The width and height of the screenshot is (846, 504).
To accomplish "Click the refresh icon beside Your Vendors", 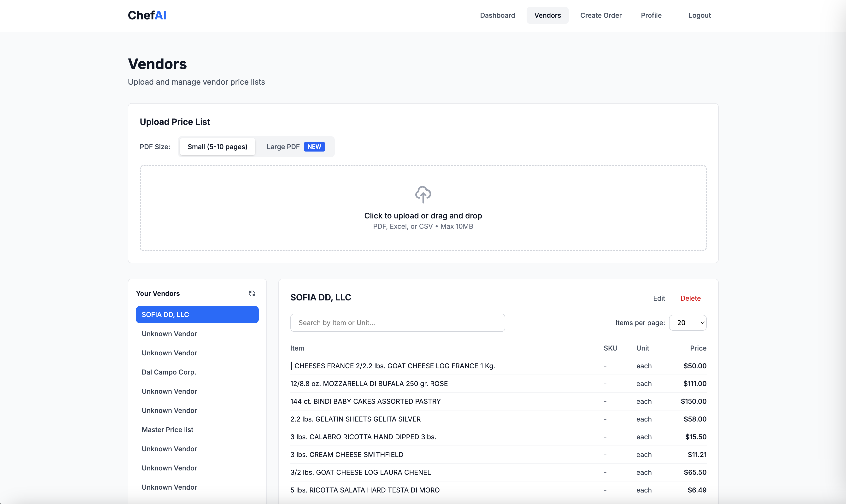I will point(252,293).
